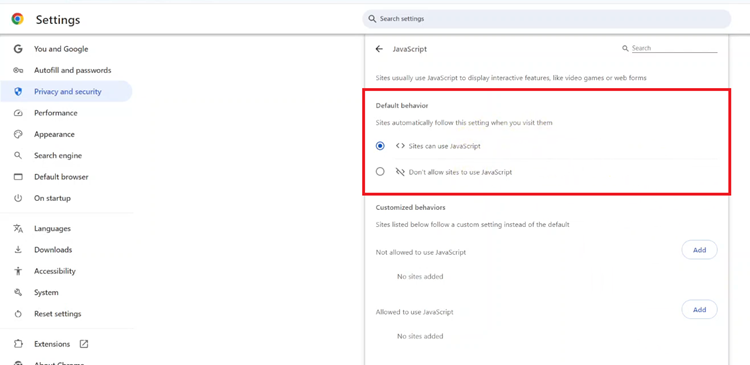Add a site under Not allowed to use JavaScript
Image resolution: width=750 pixels, height=365 pixels.
coord(699,250)
